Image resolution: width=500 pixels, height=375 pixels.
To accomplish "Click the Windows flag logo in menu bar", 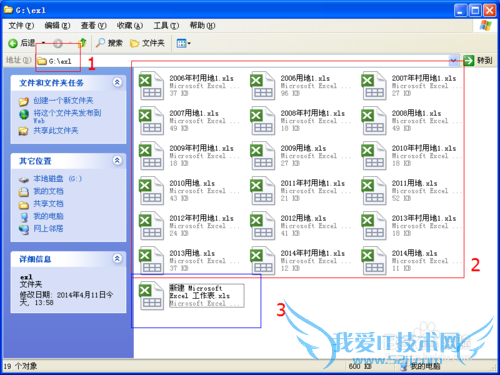I will point(485,25).
